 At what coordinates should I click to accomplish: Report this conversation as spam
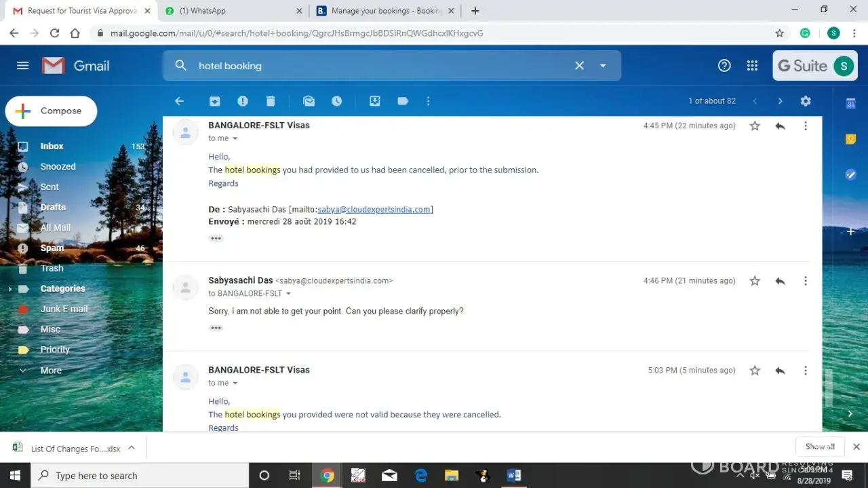243,101
